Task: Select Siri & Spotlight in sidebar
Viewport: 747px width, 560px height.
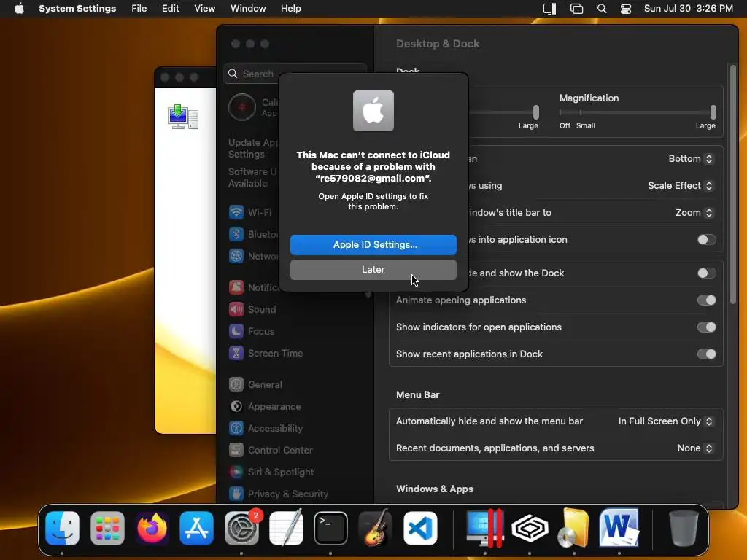Action: (271, 472)
